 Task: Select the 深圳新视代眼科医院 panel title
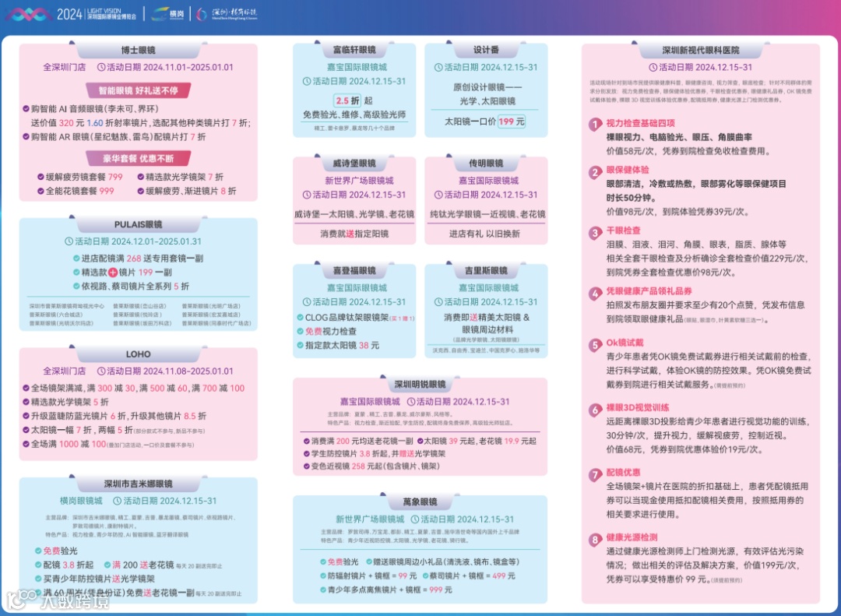(701, 50)
